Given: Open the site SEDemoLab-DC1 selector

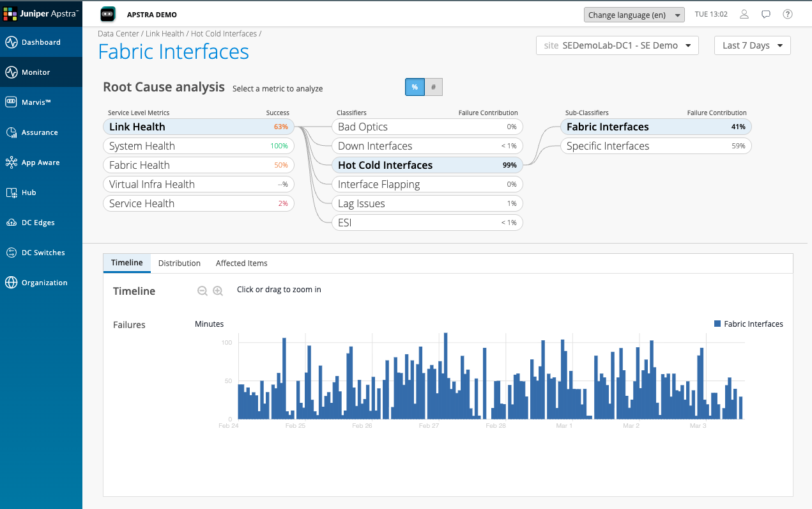Looking at the screenshot, I should pyautogui.click(x=617, y=45).
